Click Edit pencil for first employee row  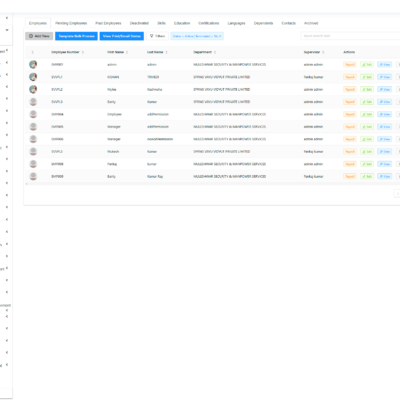pos(367,65)
